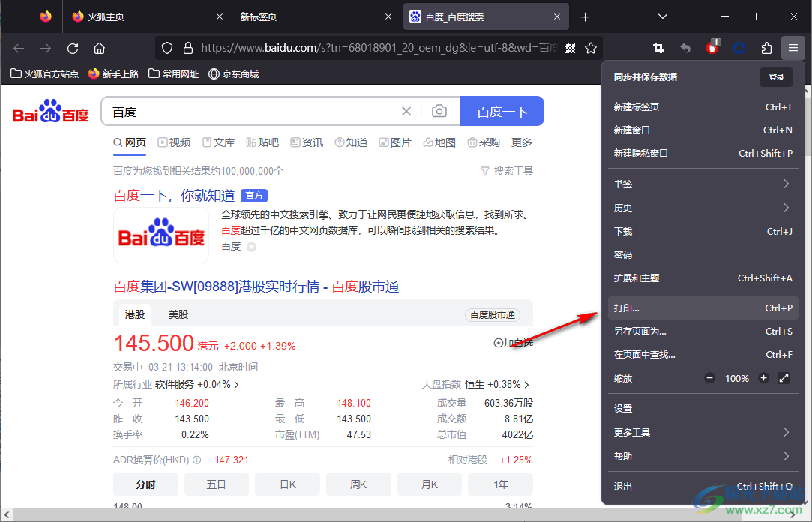Click the shield tracking protection icon

tap(166, 48)
